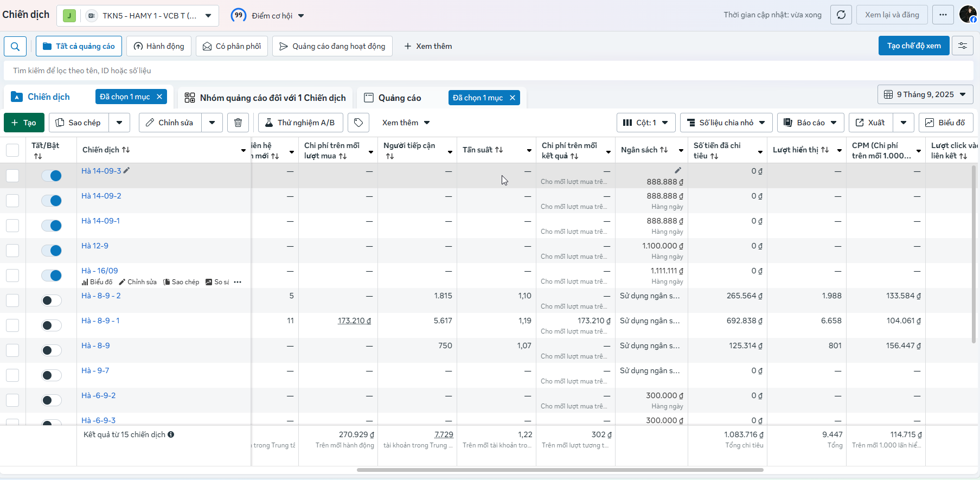Clear the campaign selection with the X icon
Image resolution: width=980 pixels, height=480 pixels.
pos(159,97)
